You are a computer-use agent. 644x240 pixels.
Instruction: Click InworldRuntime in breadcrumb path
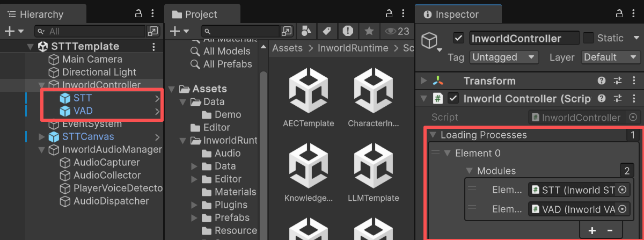pyautogui.click(x=353, y=48)
